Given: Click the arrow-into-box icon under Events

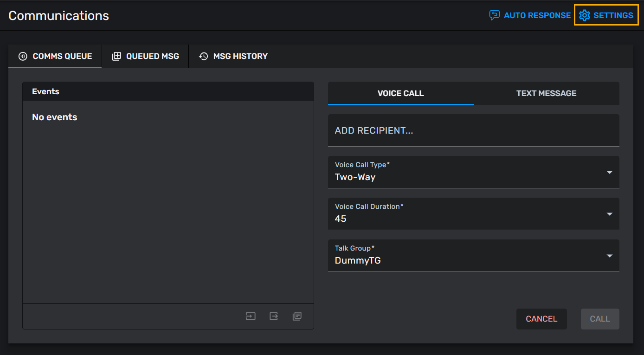Looking at the screenshot, I should pos(251,316).
